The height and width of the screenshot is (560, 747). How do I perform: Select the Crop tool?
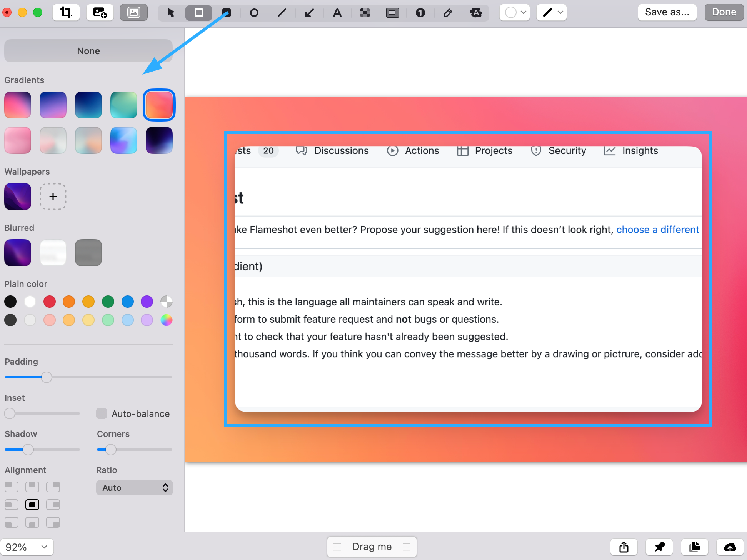tap(66, 12)
